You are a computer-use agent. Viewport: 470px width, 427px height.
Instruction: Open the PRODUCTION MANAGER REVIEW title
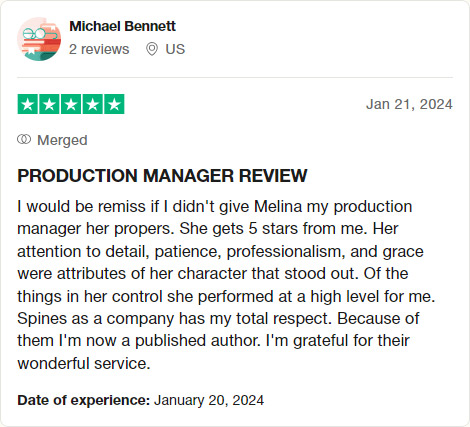[x=162, y=176]
